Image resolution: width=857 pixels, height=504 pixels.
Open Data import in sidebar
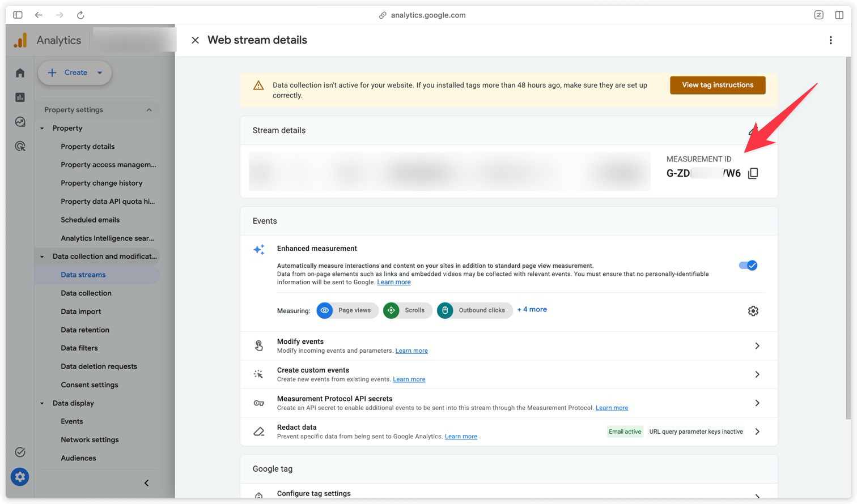[x=81, y=311]
